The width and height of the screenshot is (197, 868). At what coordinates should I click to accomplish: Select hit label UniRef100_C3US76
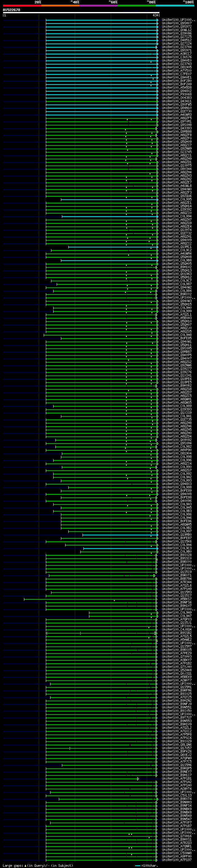pyautogui.click(x=177, y=57)
